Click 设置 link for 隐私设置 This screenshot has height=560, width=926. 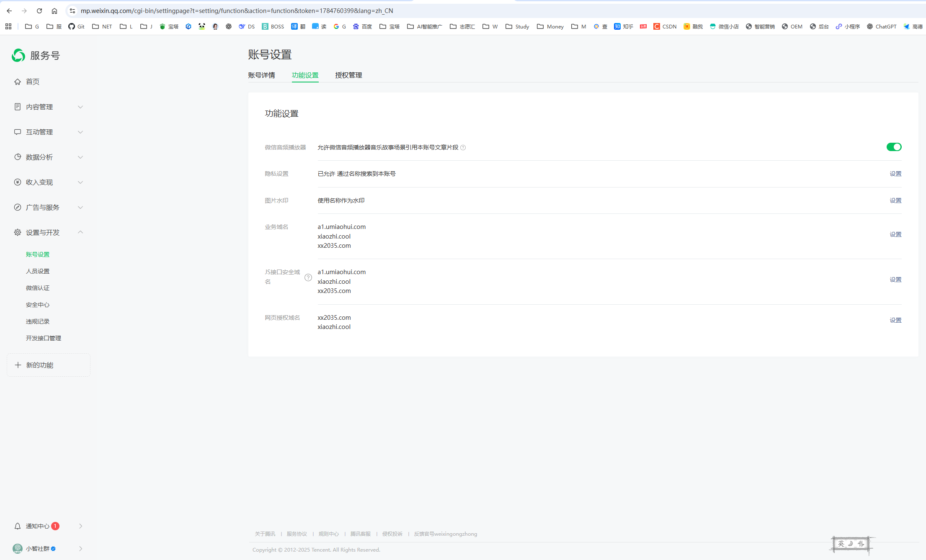[x=895, y=174]
